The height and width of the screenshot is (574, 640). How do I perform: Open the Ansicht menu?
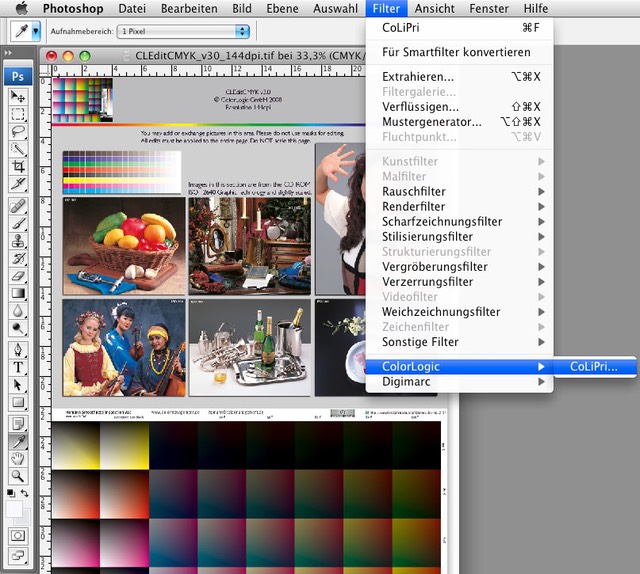click(x=434, y=8)
